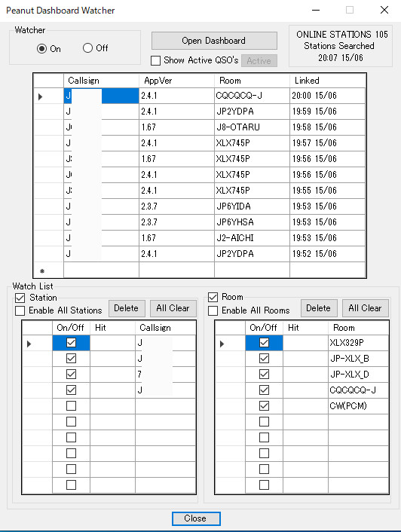Select the J8-OTARU room cell

pyautogui.click(x=252, y=127)
